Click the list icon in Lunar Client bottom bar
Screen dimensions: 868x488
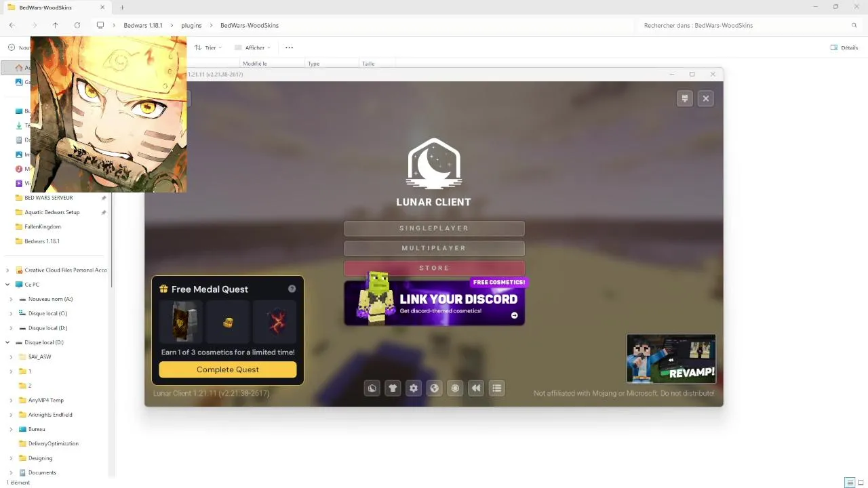(x=497, y=388)
